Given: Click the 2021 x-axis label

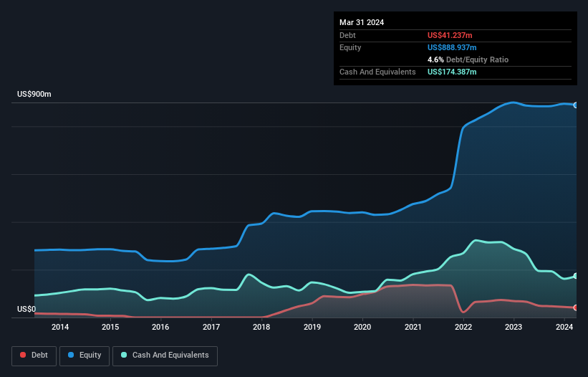Looking at the screenshot, I should tap(413, 327).
